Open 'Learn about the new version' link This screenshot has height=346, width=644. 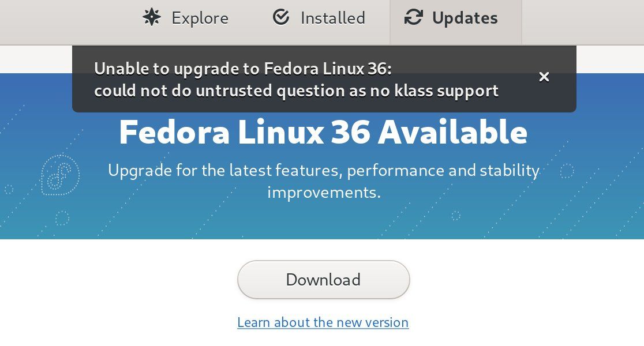(x=323, y=322)
